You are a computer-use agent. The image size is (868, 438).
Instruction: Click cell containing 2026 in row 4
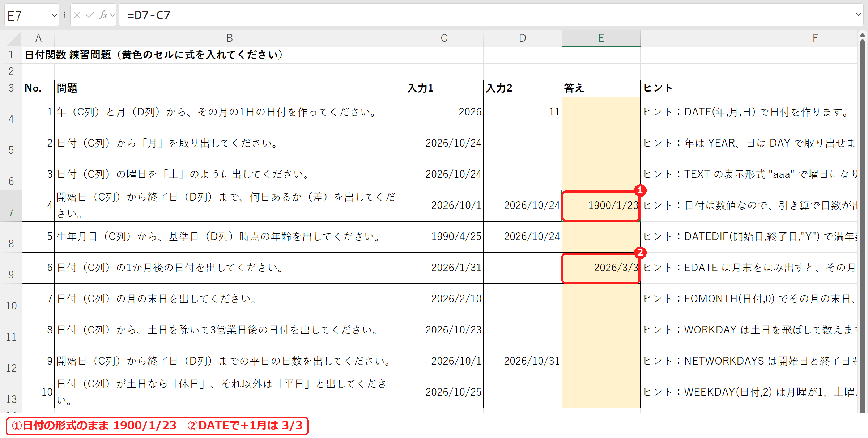point(444,112)
